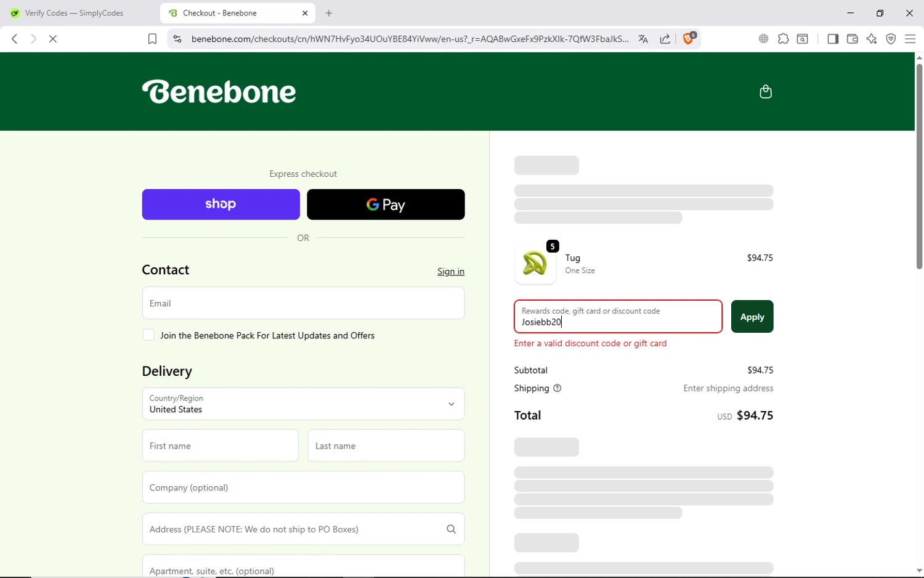The image size is (924, 578).
Task: Focus the Email input field
Action: [x=303, y=303]
